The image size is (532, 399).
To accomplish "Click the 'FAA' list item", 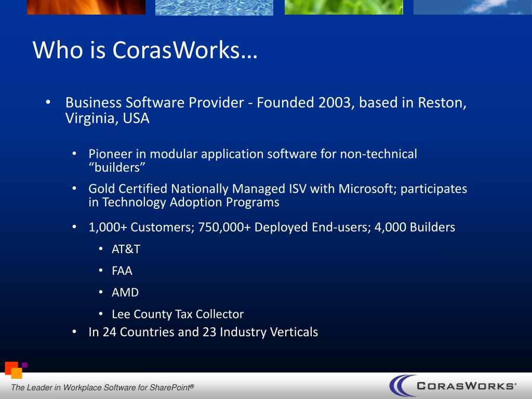I will point(122,271).
